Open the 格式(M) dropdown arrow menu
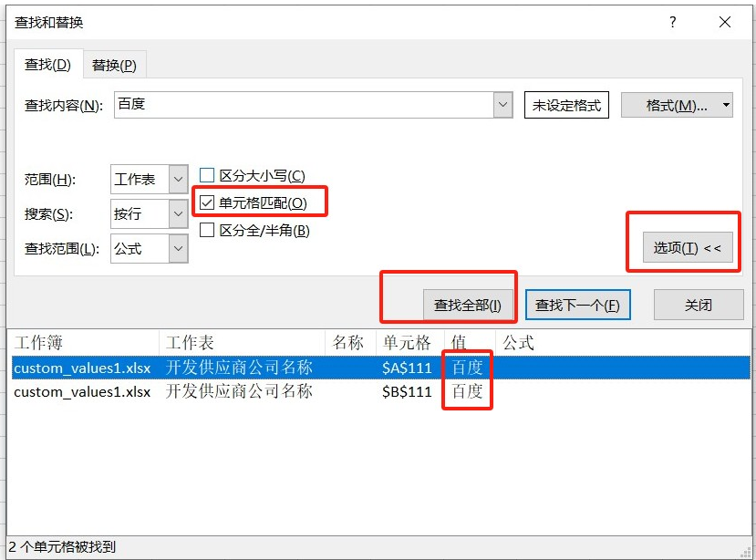756x560 pixels. 726,105
